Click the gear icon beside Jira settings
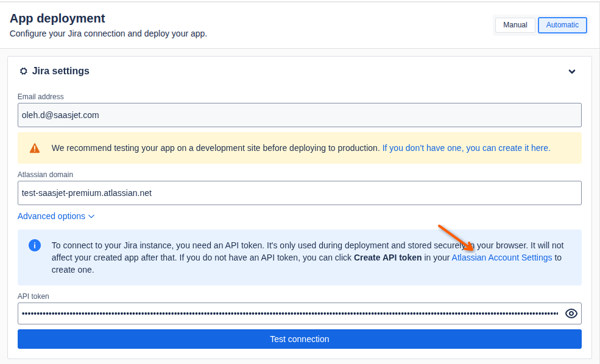 point(24,71)
